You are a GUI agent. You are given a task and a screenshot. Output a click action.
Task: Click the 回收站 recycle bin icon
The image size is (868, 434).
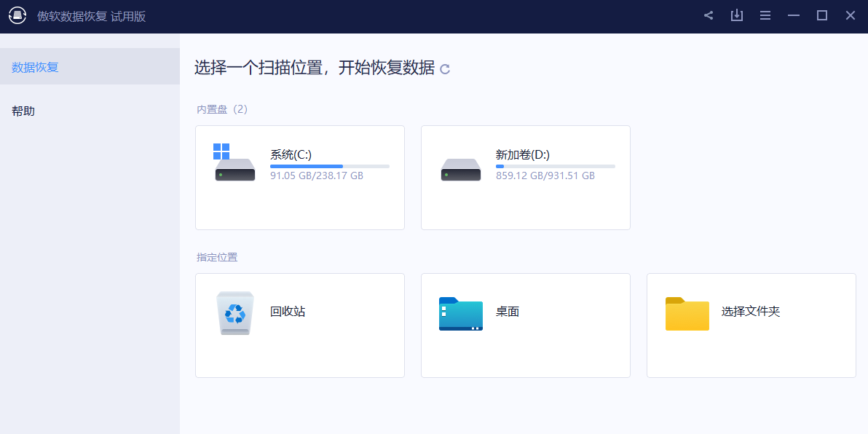click(x=234, y=314)
